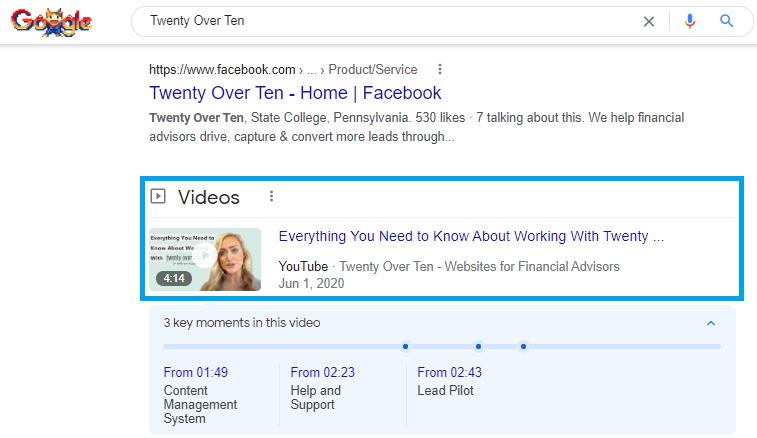
Task: Jump to the "From 01:49" key moment
Action: pos(196,373)
